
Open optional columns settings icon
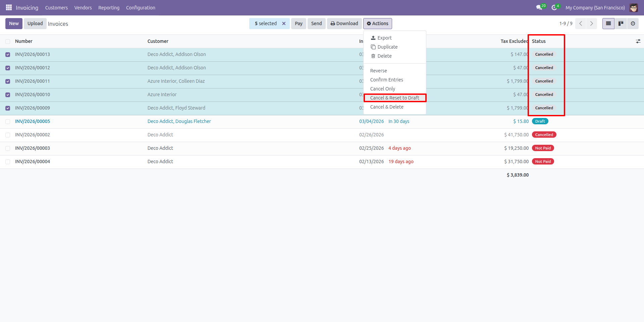638,41
